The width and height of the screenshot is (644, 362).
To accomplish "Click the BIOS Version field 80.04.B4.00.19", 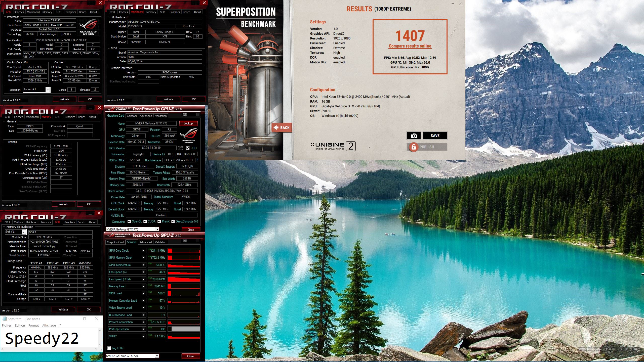I will coord(151,148).
